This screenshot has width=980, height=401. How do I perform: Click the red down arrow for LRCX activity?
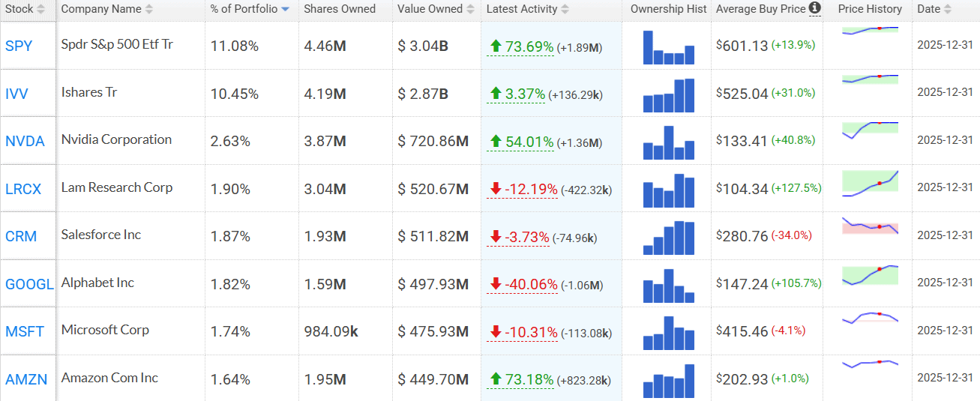click(495, 189)
